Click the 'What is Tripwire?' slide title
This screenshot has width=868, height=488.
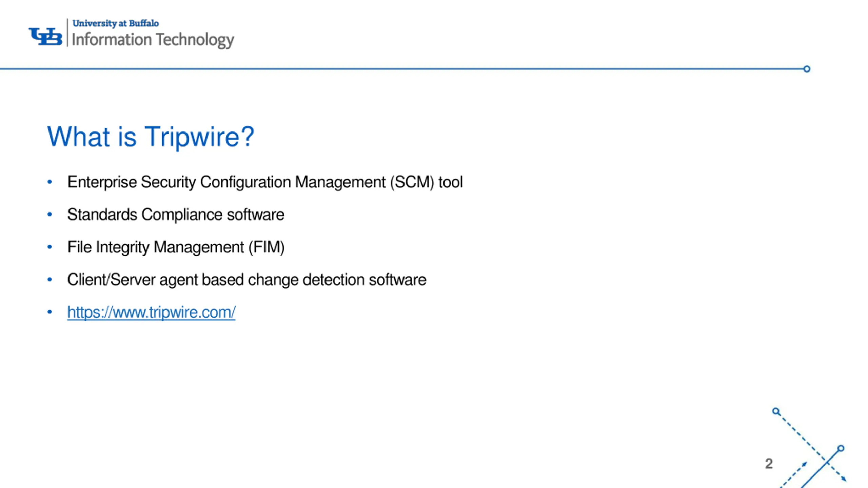[151, 137]
